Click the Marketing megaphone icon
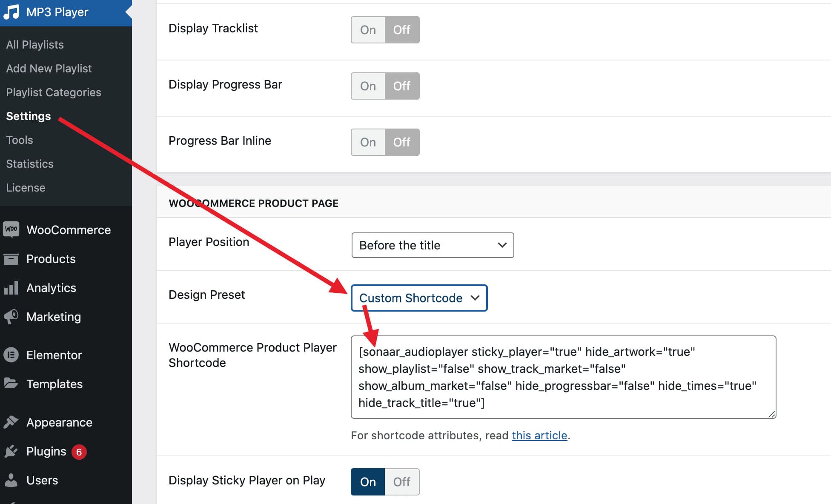This screenshot has height=504, width=831. [x=11, y=317]
